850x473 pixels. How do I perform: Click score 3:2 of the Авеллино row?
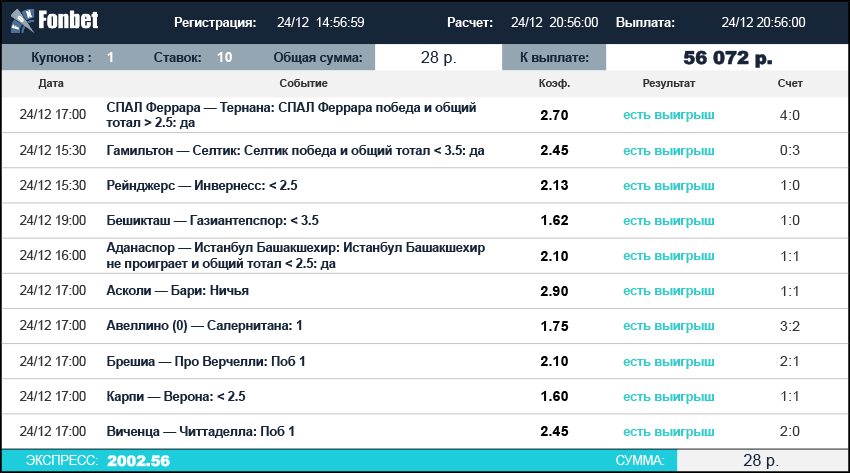790,326
